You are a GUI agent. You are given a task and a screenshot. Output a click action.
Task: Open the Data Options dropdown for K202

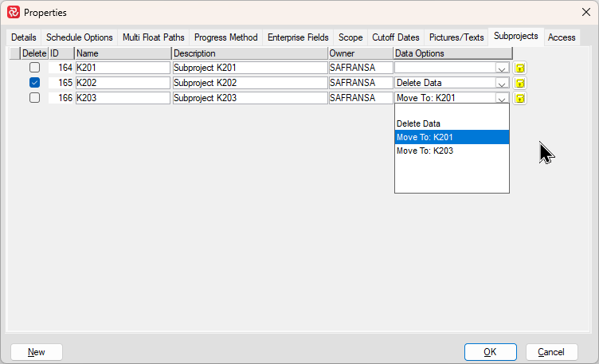pyautogui.click(x=502, y=84)
